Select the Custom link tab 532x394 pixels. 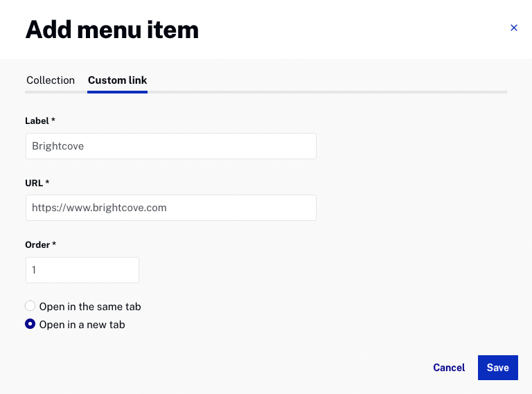(117, 80)
